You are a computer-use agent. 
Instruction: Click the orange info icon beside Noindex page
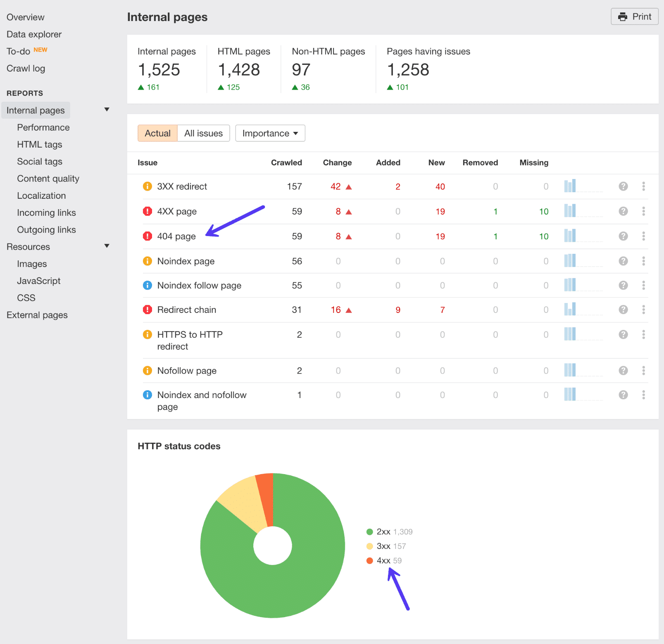click(148, 261)
